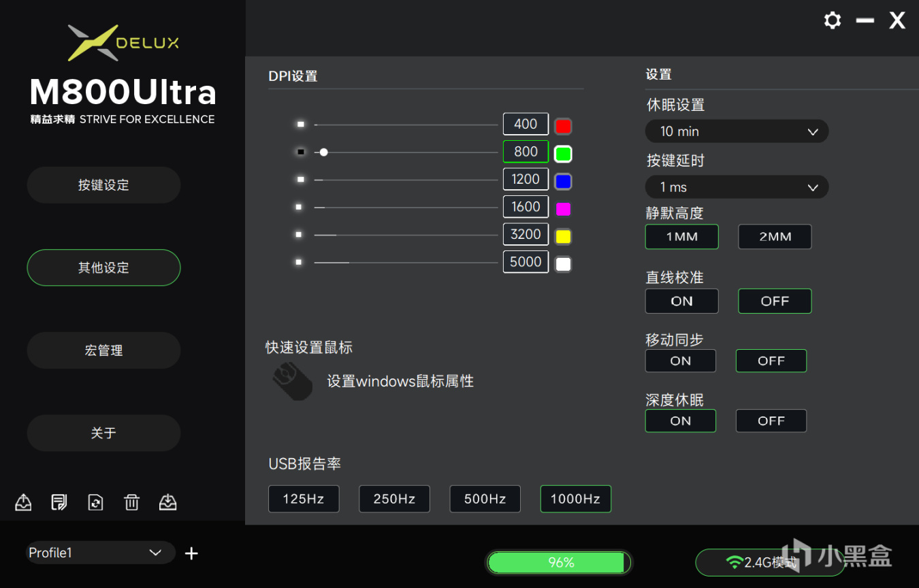Open the red color swatch for 400 DPI
Screen dimensions: 919x588
coord(563,126)
